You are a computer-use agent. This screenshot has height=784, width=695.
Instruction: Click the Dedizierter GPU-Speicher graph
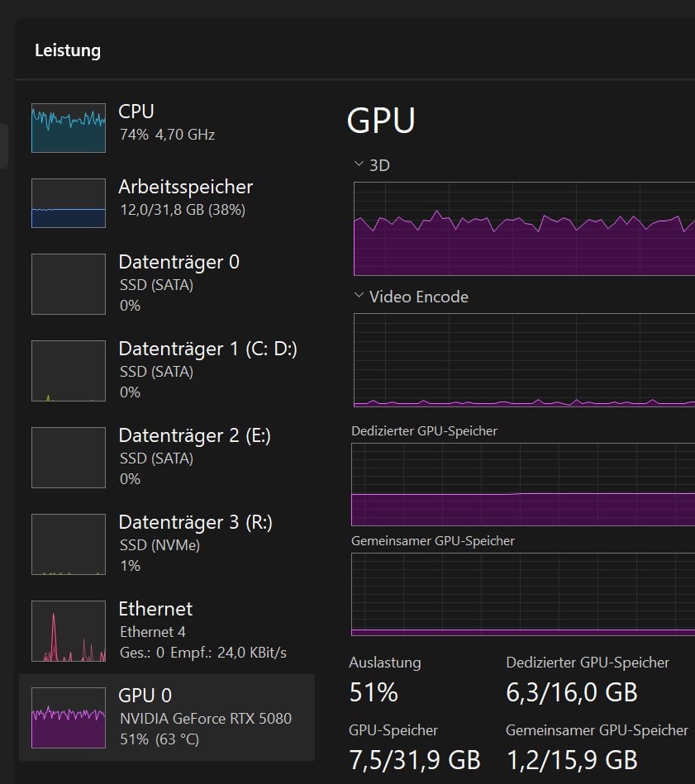(x=522, y=484)
